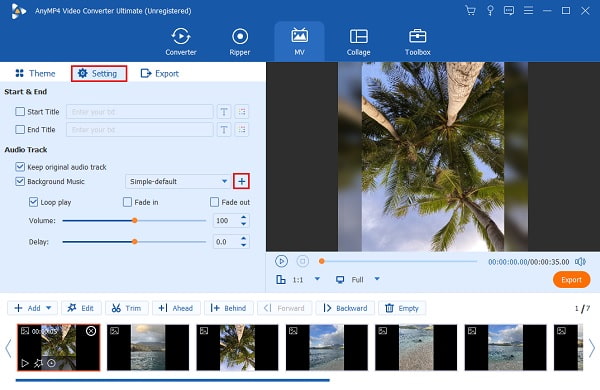Select the fifth beach sand thumbnail
The height and width of the screenshot is (390, 600).
click(416, 348)
